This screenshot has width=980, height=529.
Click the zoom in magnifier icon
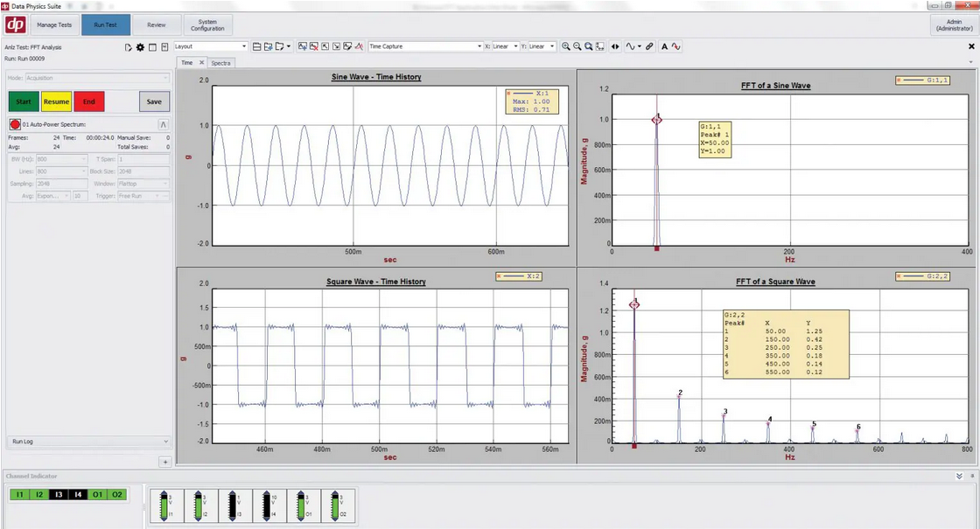pyautogui.click(x=566, y=46)
